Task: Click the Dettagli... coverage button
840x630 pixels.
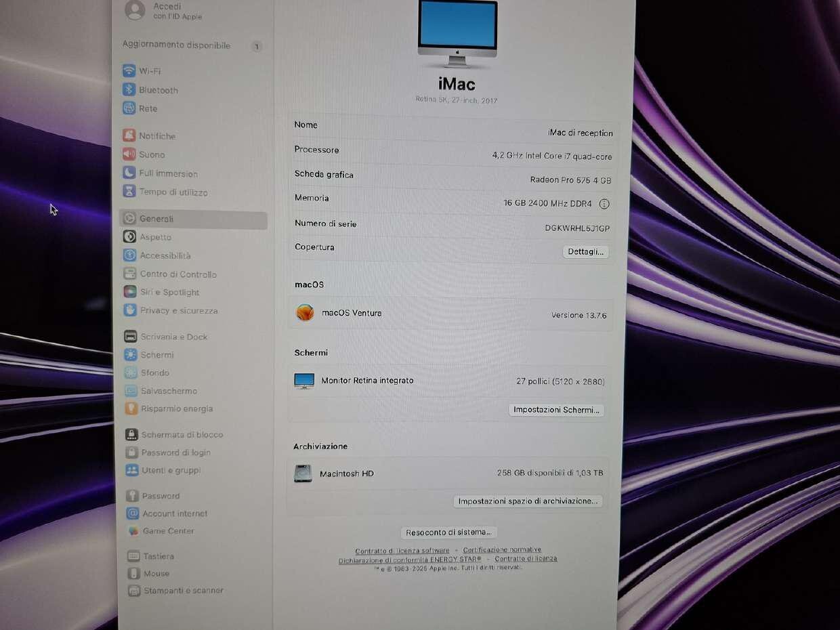Action: pos(586,251)
